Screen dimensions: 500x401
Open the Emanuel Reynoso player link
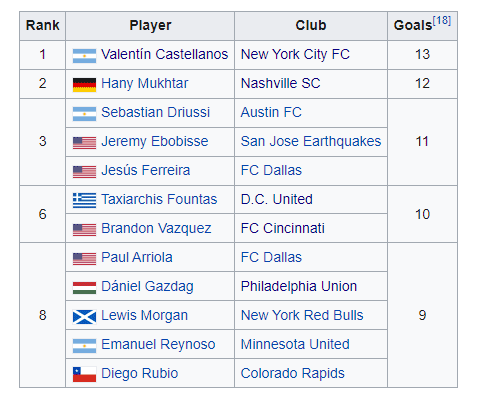(x=158, y=344)
